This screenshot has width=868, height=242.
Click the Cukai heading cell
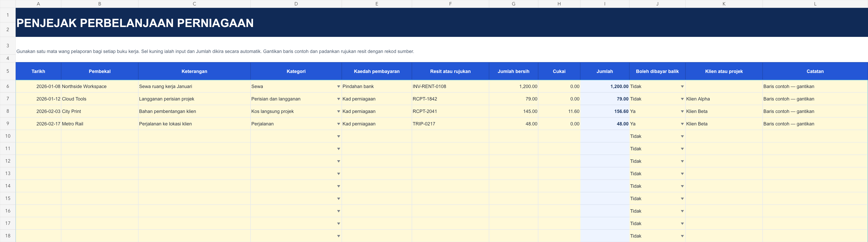coord(559,71)
